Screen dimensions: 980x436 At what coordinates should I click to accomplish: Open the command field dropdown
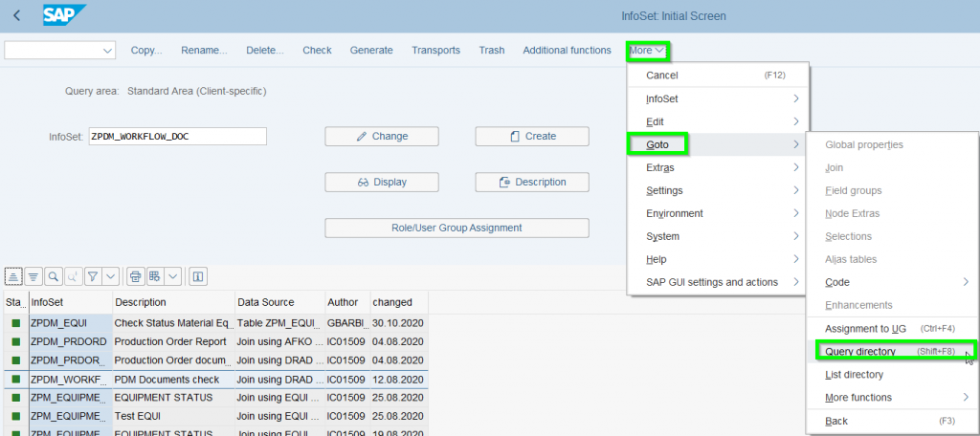106,51
